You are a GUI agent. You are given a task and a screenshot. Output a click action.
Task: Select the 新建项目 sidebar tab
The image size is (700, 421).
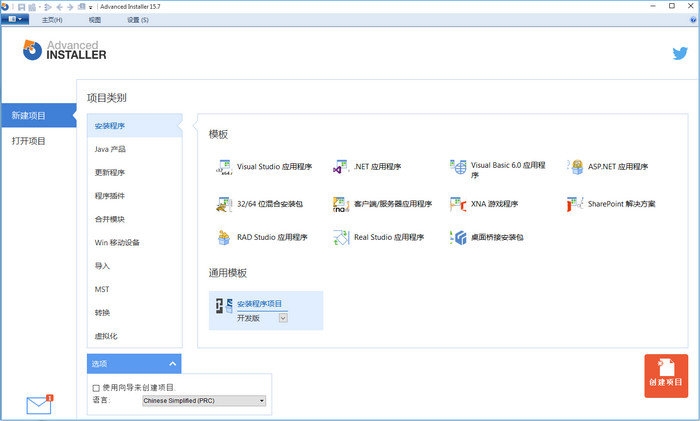point(38,116)
